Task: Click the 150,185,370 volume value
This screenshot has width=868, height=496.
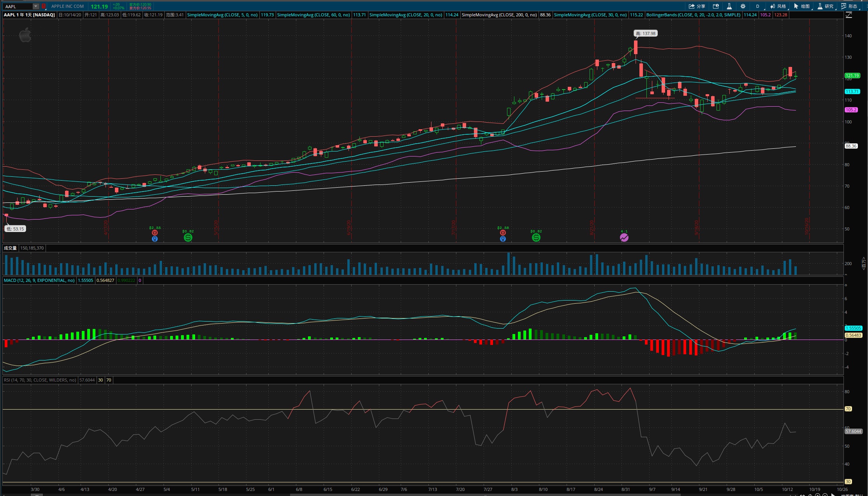Action: 32,248
